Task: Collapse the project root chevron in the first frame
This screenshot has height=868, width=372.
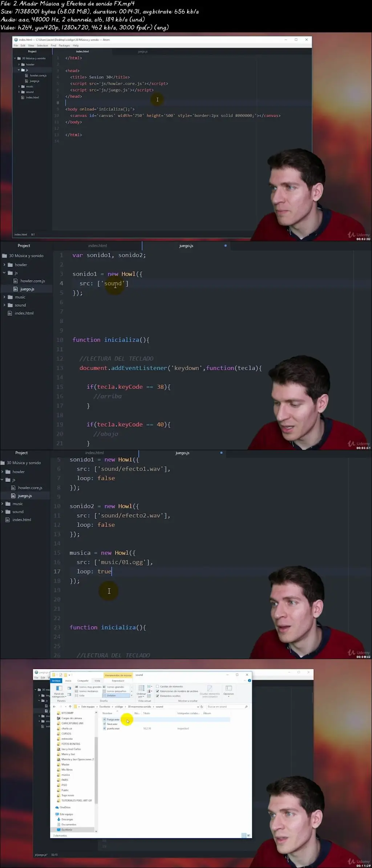Action: [x=15, y=58]
